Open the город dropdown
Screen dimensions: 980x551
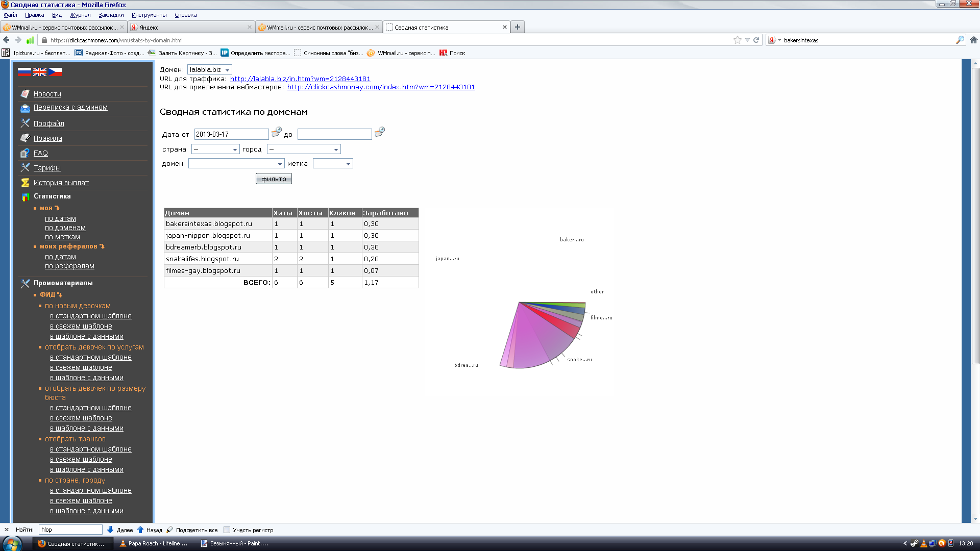304,149
